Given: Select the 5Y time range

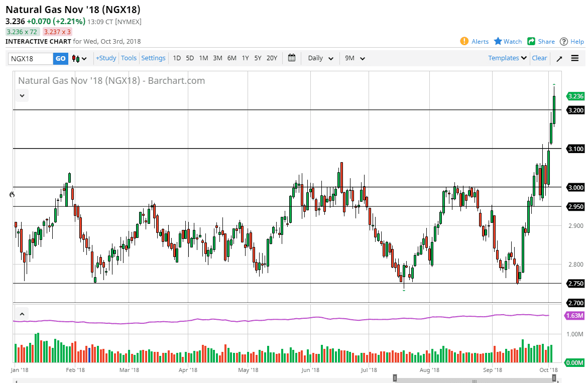Looking at the screenshot, I should click(x=258, y=58).
